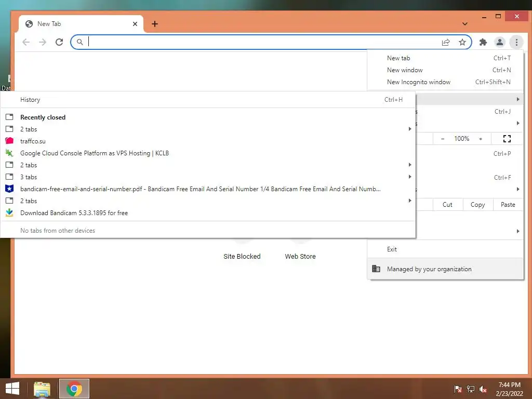Viewport: 532px width, 399px height.
Task: Click the network tray icon
Action: (x=471, y=389)
